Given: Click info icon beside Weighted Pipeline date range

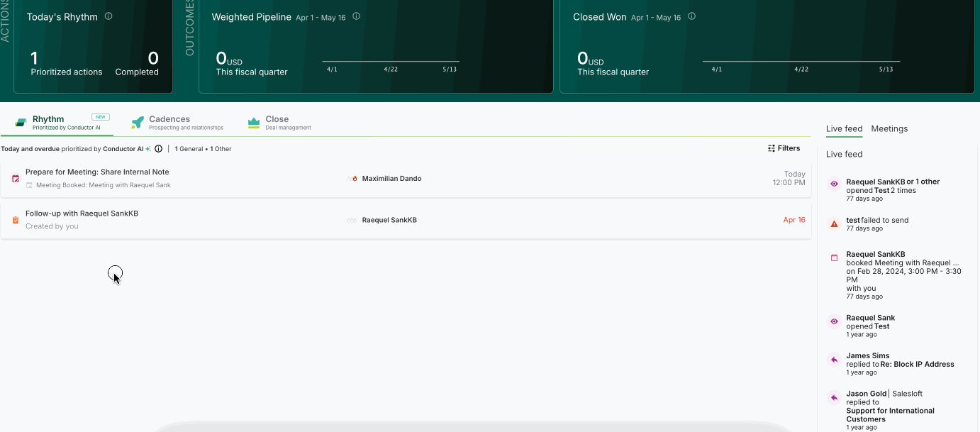Looking at the screenshot, I should pos(356,16).
